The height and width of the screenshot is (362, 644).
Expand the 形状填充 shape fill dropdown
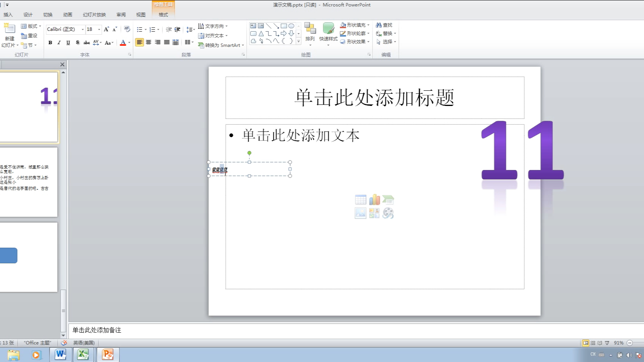pyautogui.click(x=368, y=24)
